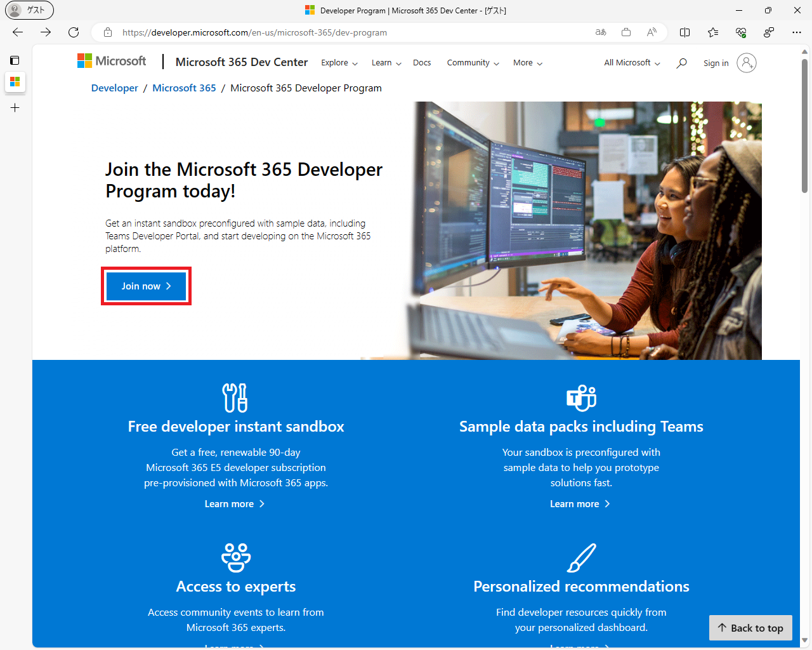Open the guest profile button
This screenshot has height=650, width=812.
(x=29, y=10)
